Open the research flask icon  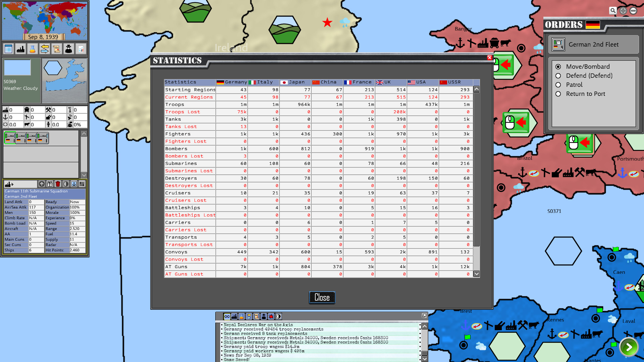click(x=33, y=49)
